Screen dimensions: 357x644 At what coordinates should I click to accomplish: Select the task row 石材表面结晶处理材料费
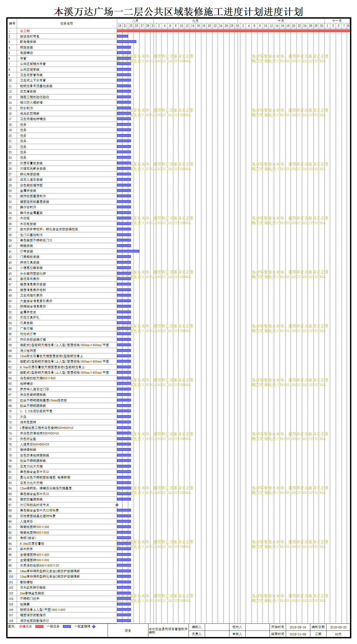(62, 516)
